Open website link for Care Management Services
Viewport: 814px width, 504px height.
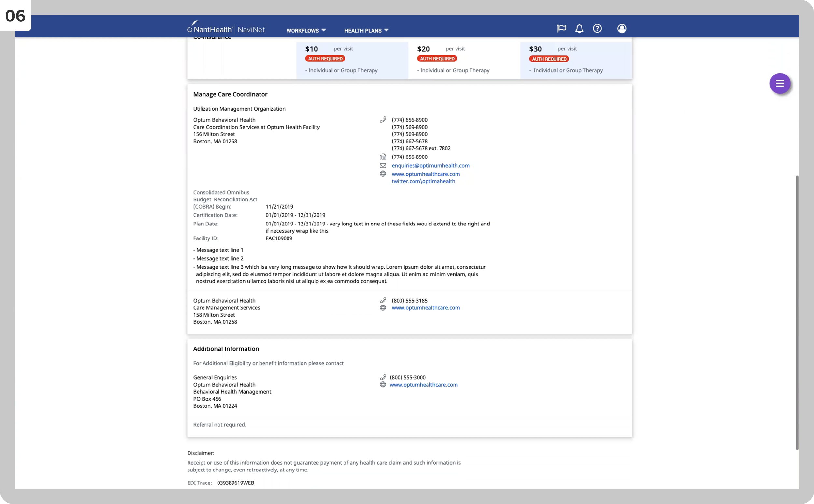click(426, 308)
